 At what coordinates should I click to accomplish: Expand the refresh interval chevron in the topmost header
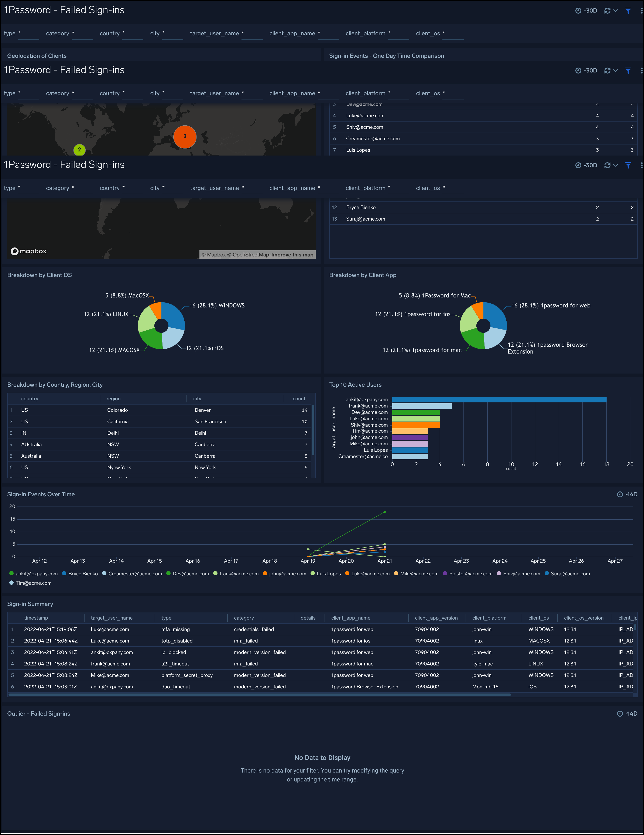(615, 11)
